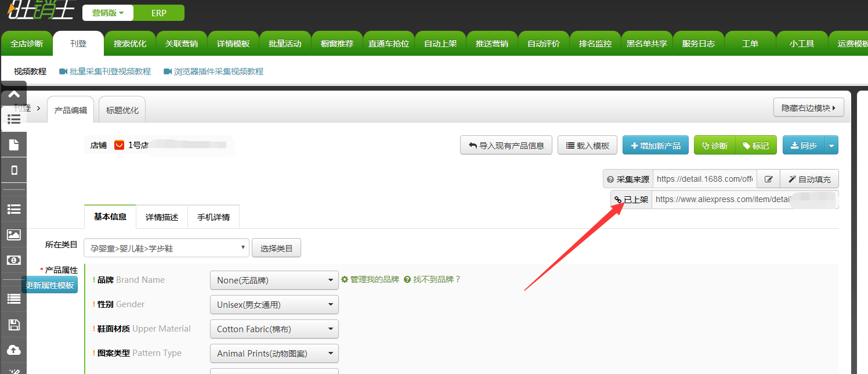The width and height of the screenshot is (868, 374).
Task: Open the 黑名单共享 tab
Action: point(647,44)
